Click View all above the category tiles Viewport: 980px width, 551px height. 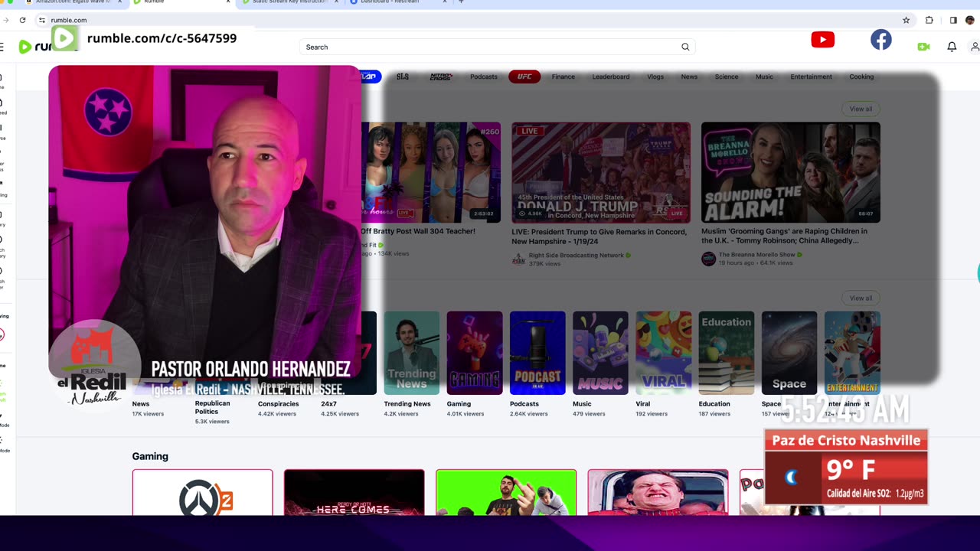point(861,298)
